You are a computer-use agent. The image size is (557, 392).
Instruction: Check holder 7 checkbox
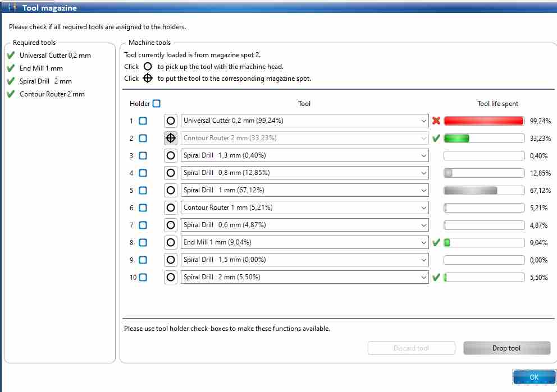tap(143, 225)
